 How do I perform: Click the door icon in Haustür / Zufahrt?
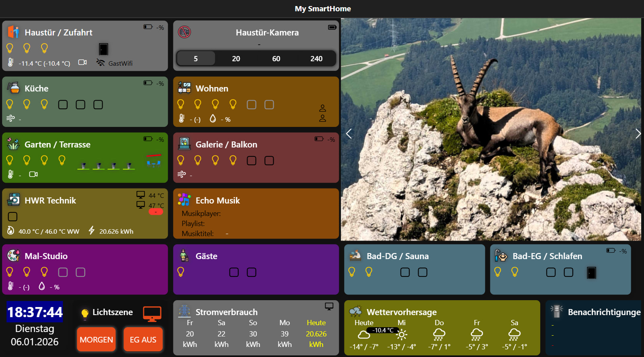103,49
